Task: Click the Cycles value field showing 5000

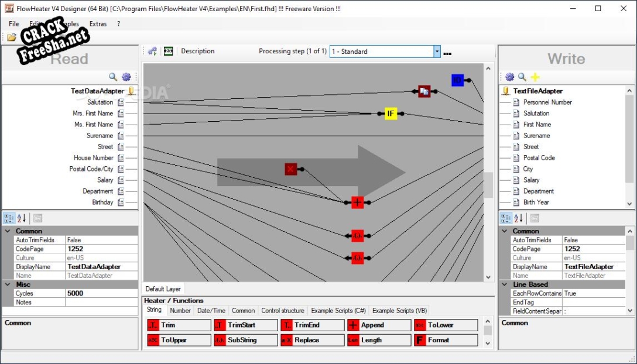Action: [x=101, y=293]
